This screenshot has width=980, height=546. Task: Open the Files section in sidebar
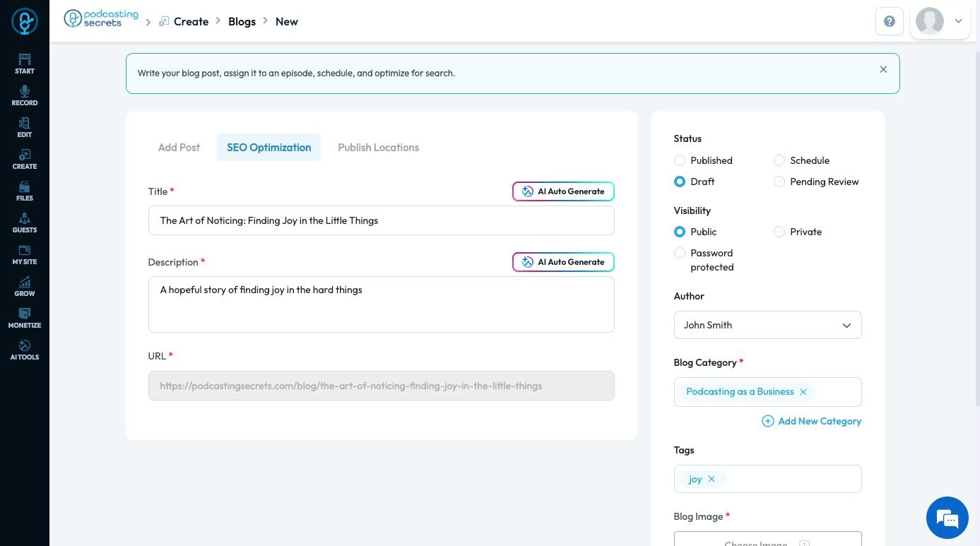pos(24,191)
